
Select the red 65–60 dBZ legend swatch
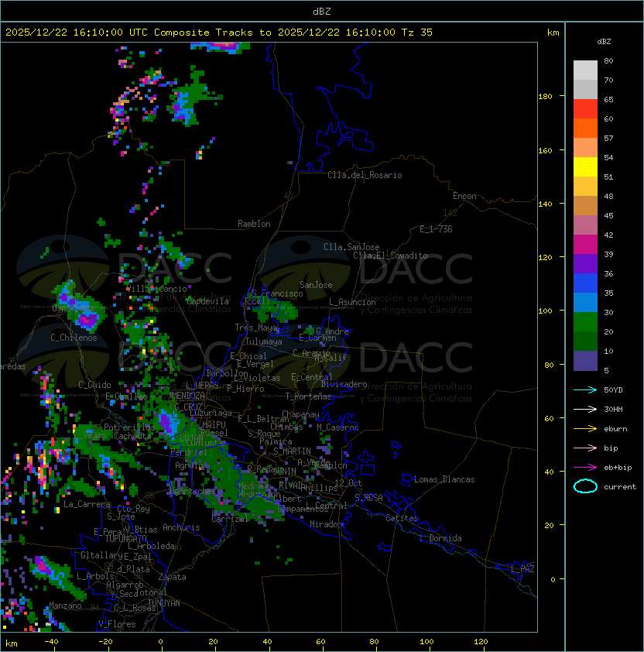click(585, 109)
